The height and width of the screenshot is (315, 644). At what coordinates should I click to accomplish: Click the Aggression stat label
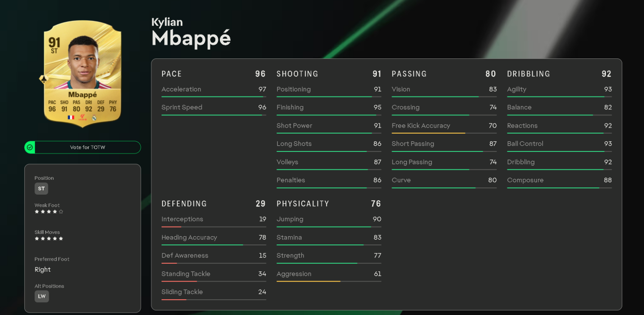(294, 274)
